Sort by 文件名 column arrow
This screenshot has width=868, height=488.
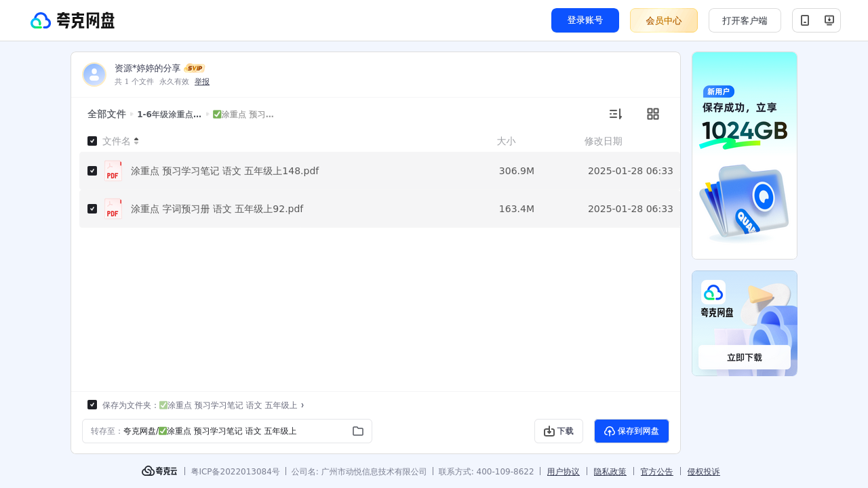coord(136,141)
